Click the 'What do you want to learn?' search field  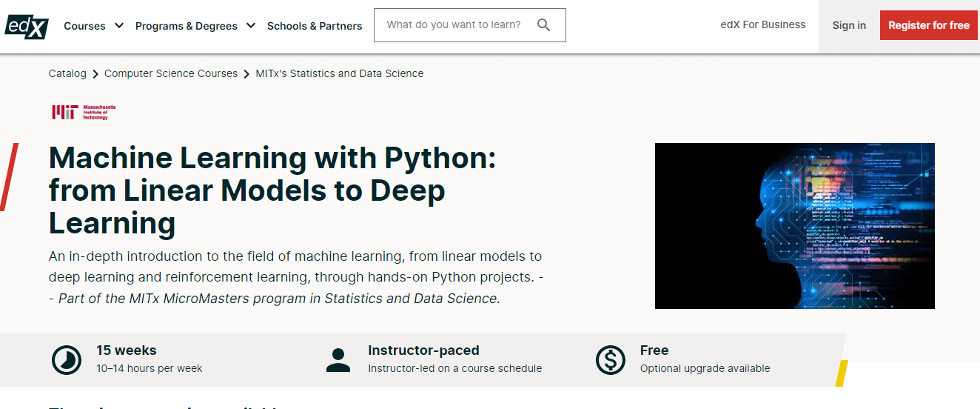point(470,25)
